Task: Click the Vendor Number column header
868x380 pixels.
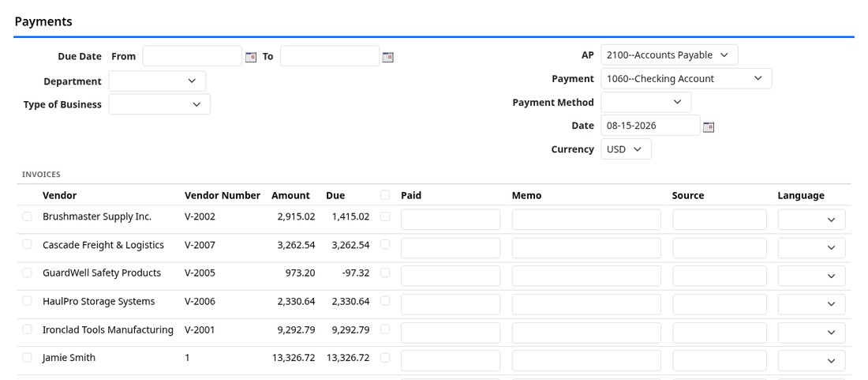Action: 222,195
